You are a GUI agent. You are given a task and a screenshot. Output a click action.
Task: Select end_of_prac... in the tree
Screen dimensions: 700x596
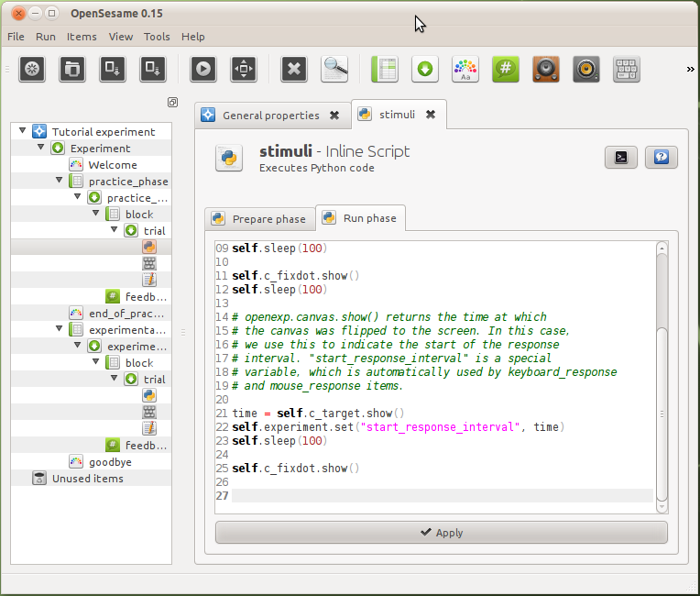coord(126,314)
